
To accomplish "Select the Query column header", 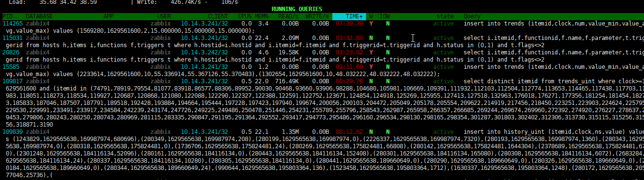I will coord(472,16).
